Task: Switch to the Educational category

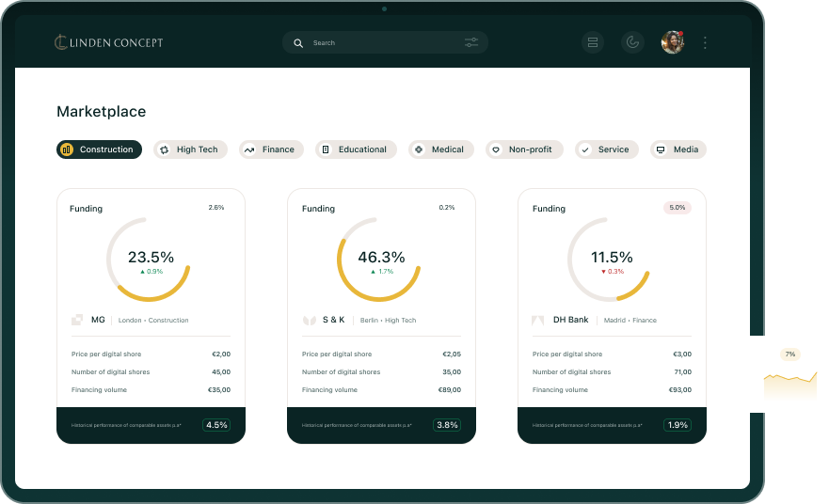Action: [356, 150]
